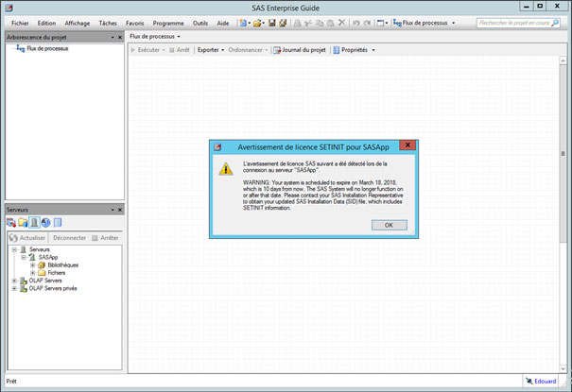
Task: Expand the OLAP Servers node
Action: [14, 281]
